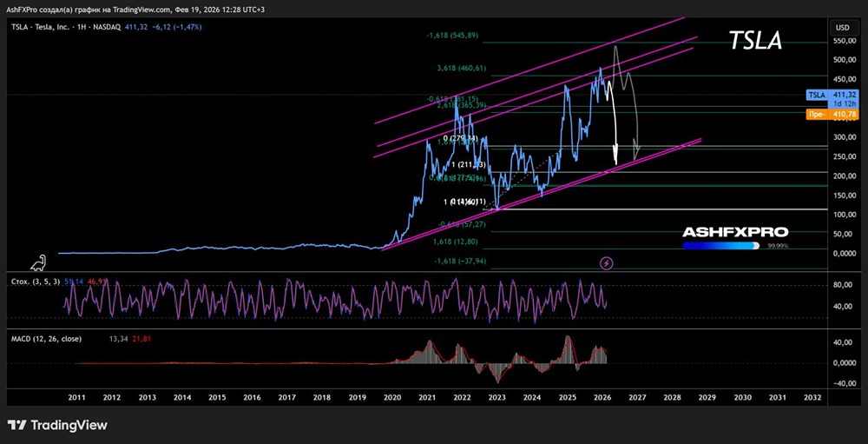868x444 pixels.
Task: Click the 2015 label on the time axis
Action: 217,397
